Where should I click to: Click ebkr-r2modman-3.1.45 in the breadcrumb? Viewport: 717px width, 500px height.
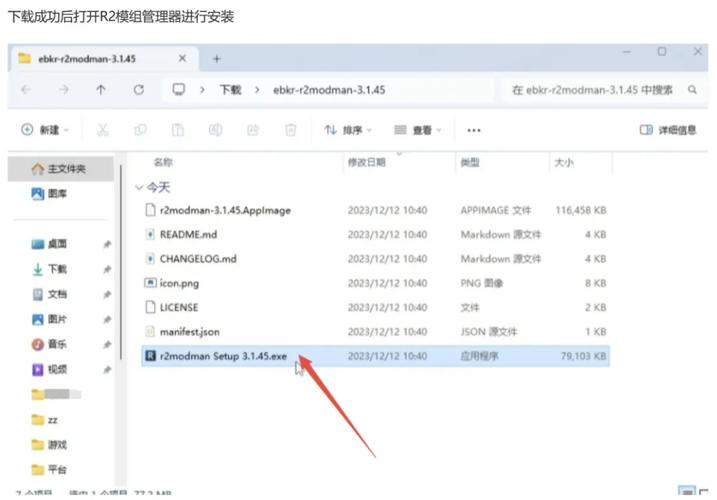[329, 90]
